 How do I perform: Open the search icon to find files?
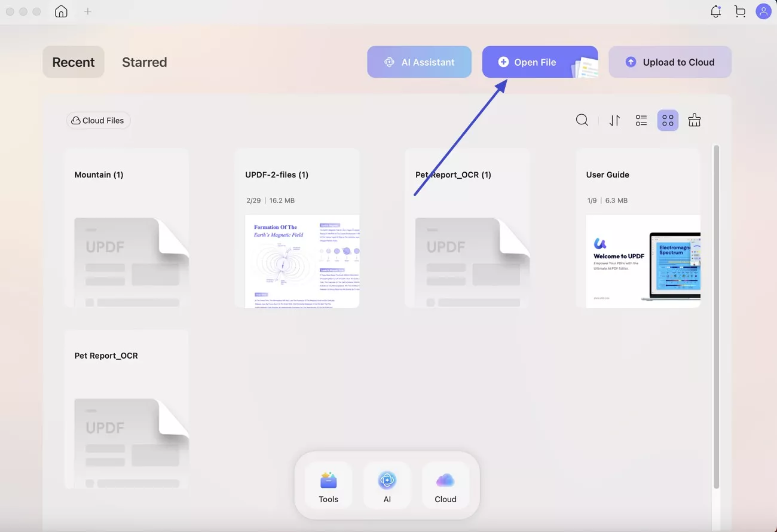[582, 120]
